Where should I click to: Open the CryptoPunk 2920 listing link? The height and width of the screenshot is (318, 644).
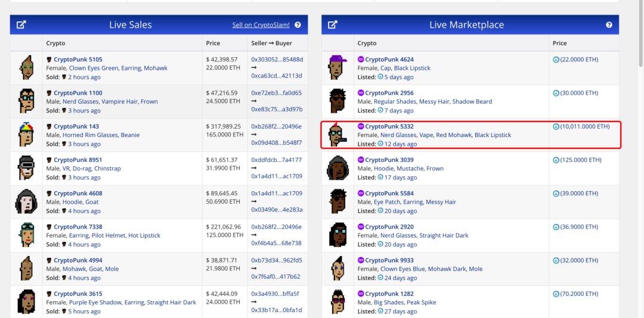tap(389, 227)
